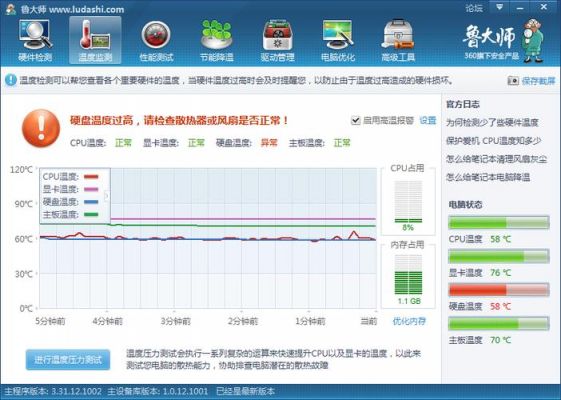Click the red 硬盘温度过高 warning headline

[x=179, y=120]
